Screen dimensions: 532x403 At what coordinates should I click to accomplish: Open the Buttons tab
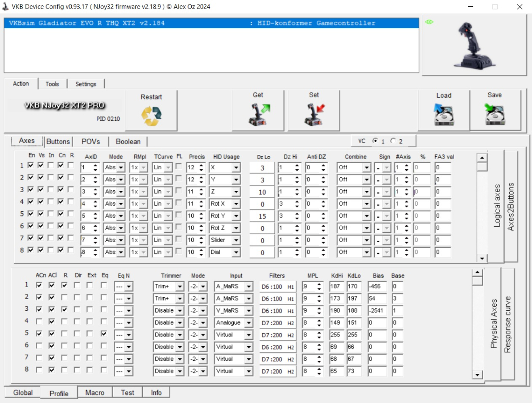coord(58,141)
